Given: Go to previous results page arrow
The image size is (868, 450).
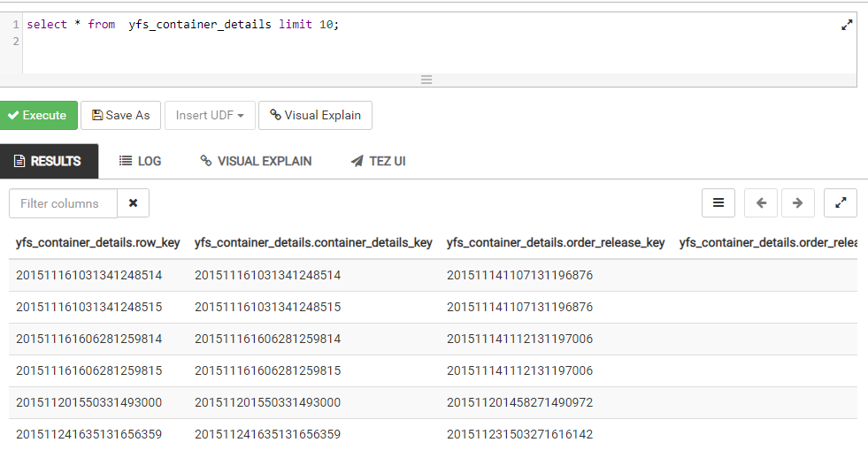Looking at the screenshot, I should [x=761, y=203].
